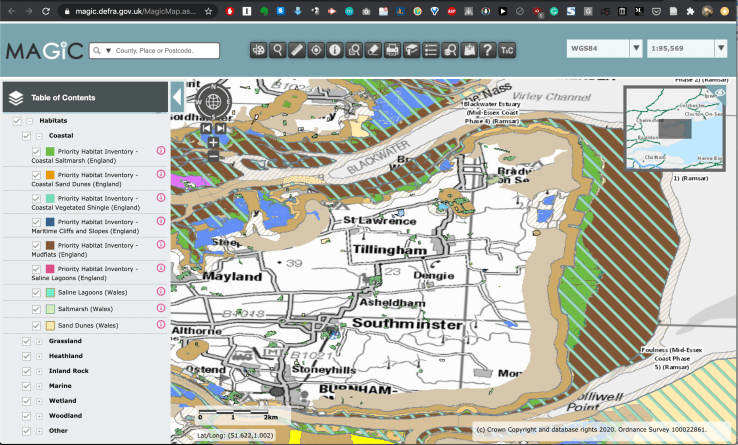
Task: Expand the Wetland group
Action: click(39, 401)
